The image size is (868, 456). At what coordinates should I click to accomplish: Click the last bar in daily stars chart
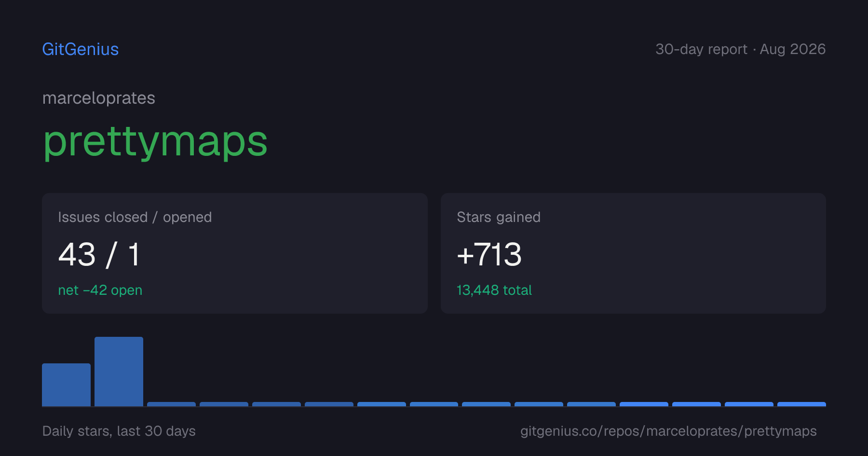801,404
